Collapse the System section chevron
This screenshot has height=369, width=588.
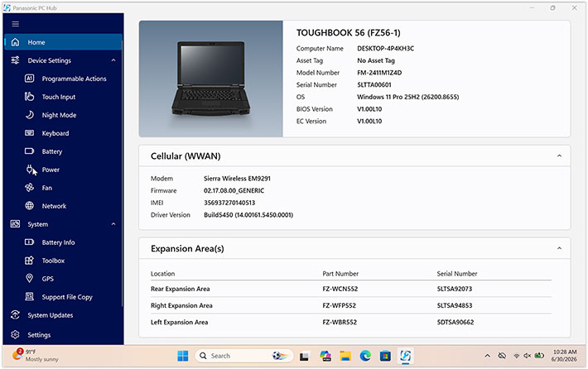(x=113, y=224)
